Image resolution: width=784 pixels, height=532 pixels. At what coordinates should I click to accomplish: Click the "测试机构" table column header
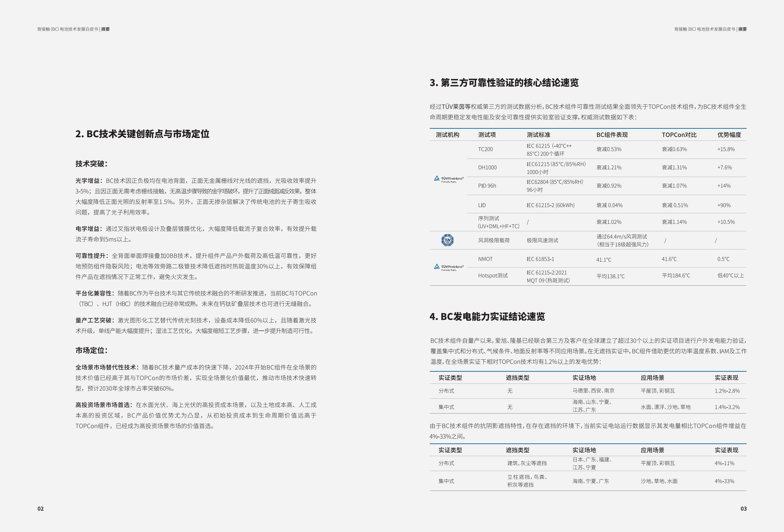(447, 135)
